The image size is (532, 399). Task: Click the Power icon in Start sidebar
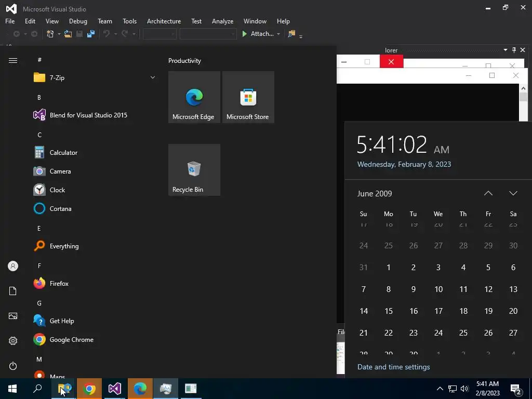13,366
